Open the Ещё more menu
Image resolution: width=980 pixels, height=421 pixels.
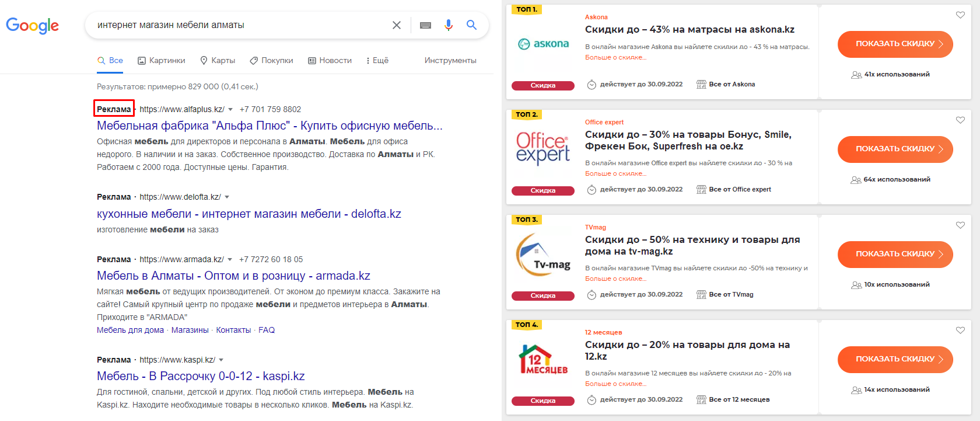(377, 61)
